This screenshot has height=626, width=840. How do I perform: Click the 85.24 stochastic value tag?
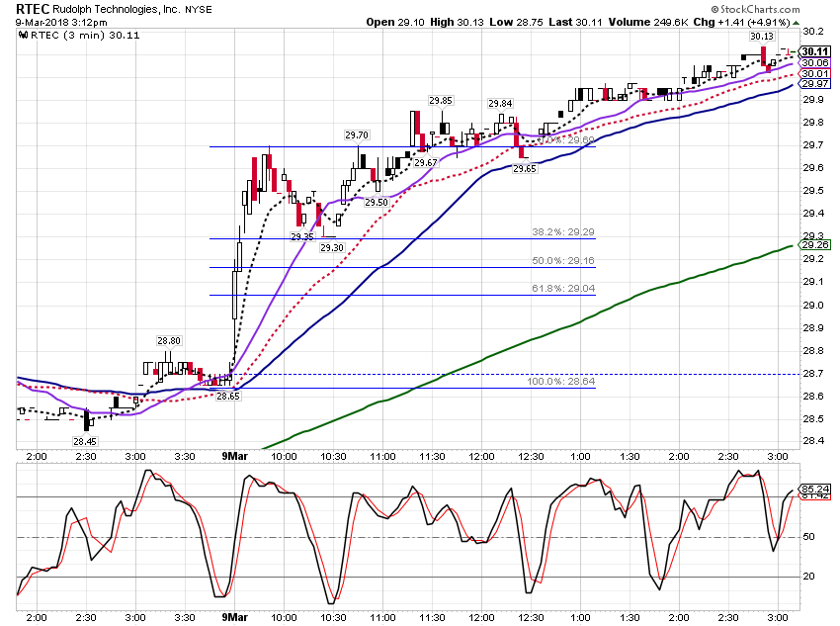pos(815,489)
